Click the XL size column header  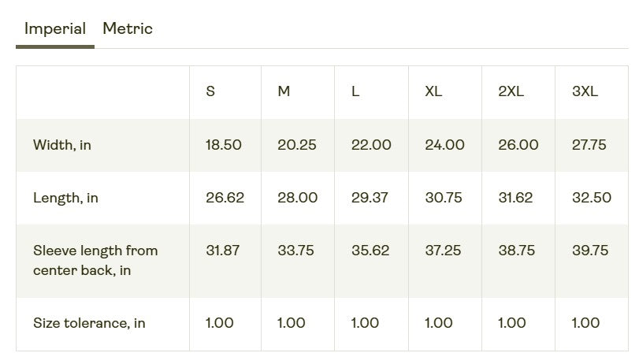pos(433,91)
